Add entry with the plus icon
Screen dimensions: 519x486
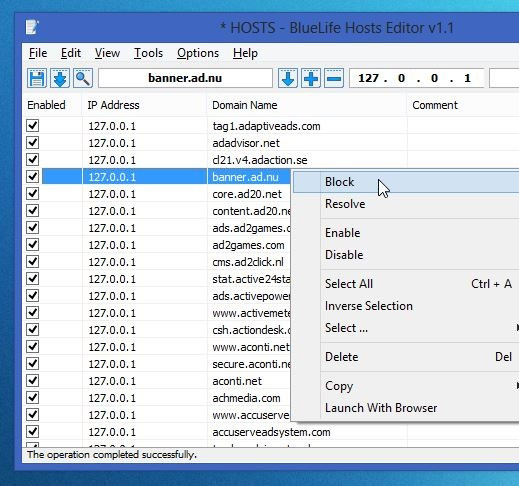(x=311, y=78)
